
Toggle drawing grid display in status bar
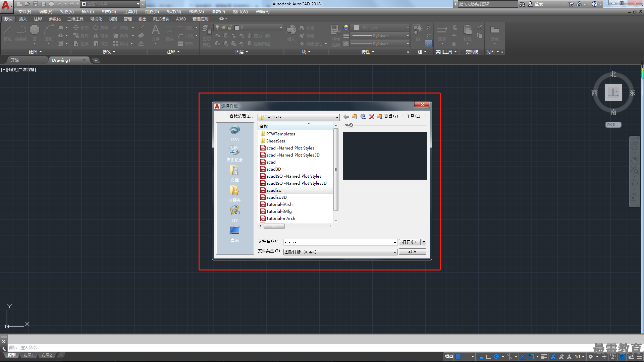[458, 357]
